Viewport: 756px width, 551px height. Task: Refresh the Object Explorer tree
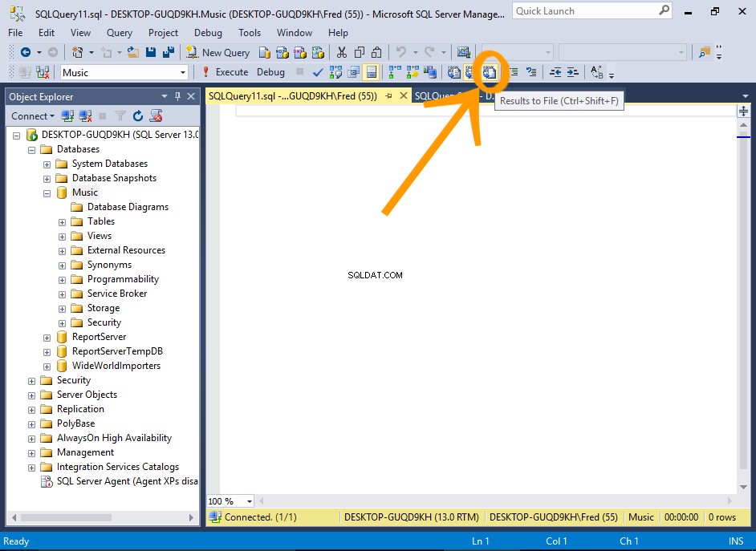[138, 115]
